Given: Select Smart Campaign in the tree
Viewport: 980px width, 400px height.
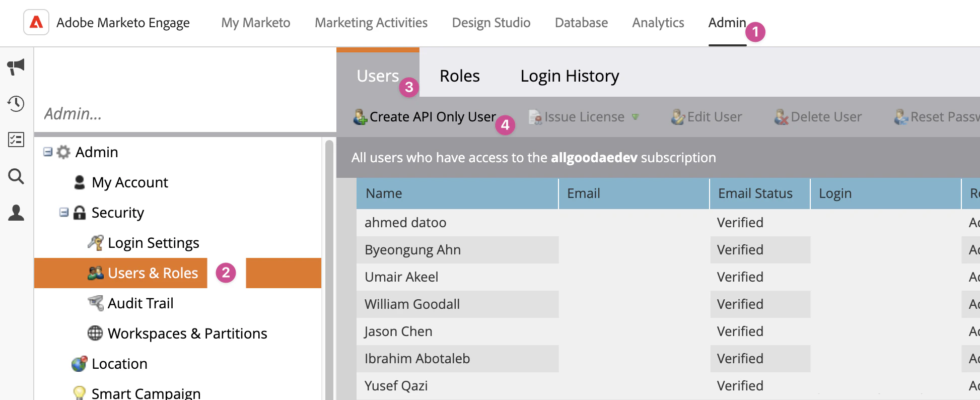Looking at the screenshot, I should click(146, 393).
